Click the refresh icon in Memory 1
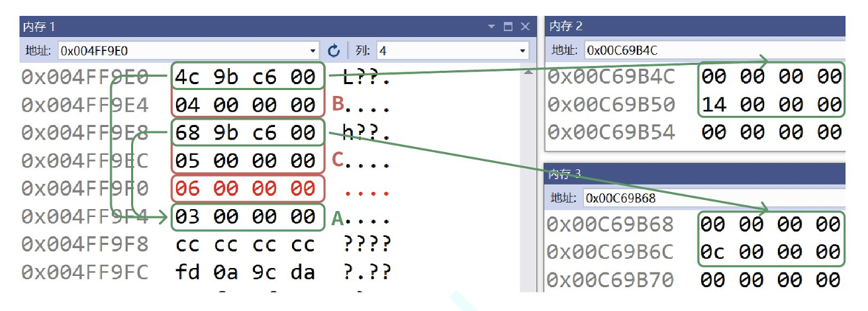 [x=334, y=50]
